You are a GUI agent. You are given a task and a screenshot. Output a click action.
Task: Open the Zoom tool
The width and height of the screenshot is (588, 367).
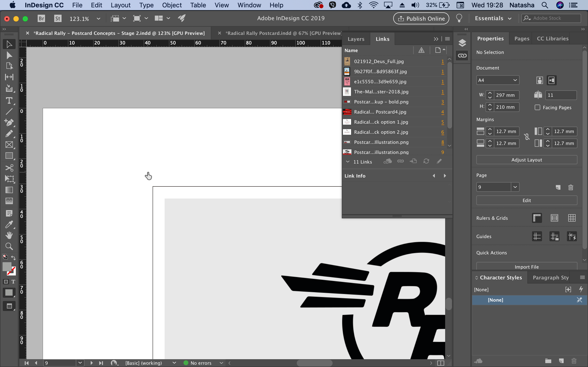[x=9, y=246]
